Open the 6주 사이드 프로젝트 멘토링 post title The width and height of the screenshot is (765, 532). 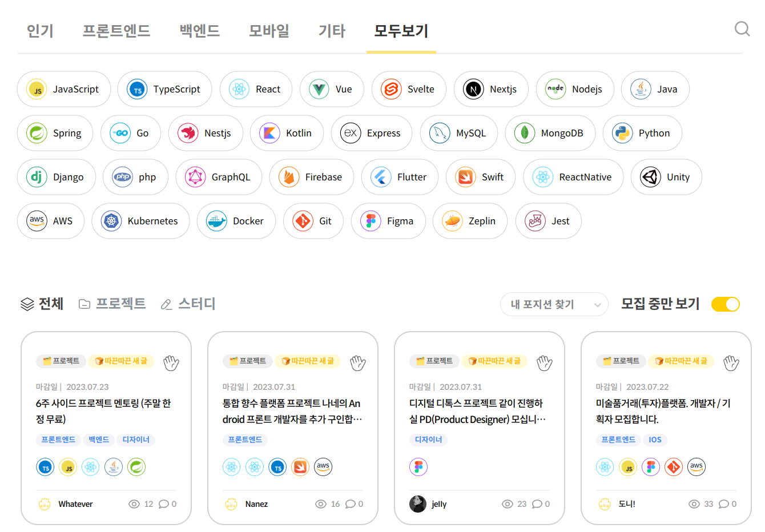click(x=103, y=411)
